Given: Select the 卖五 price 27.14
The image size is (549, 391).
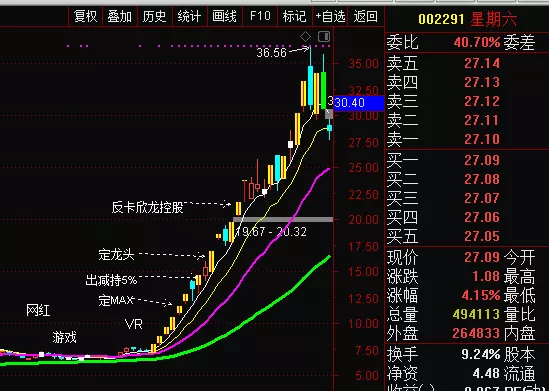Looking at the screenshot, I should click(482, 63).
